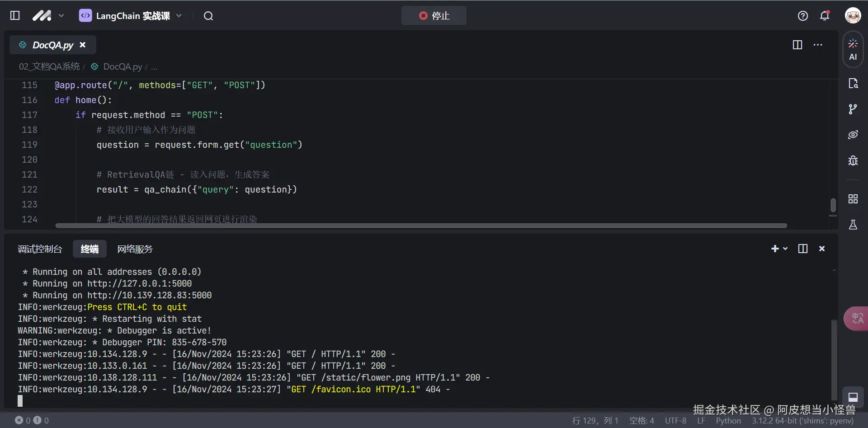Open the search magnifier icon
The width and height of the screenshot is (868, 428).
click(x=208, y=16)
